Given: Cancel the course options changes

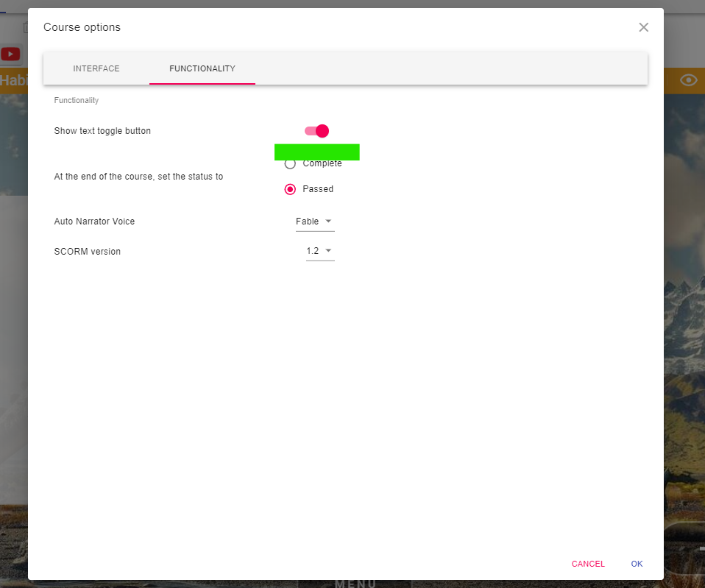Looking at the screenshot, I should point(588,564).
